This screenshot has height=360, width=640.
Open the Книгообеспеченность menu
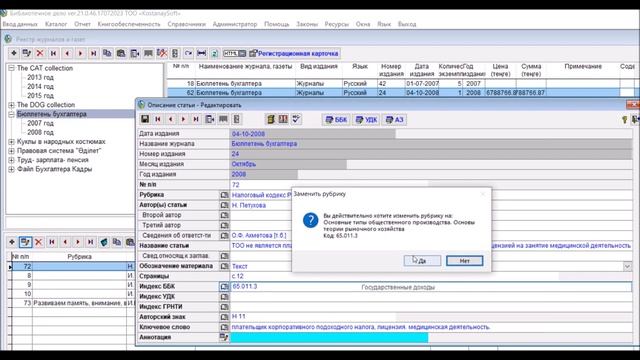(129, 24)
